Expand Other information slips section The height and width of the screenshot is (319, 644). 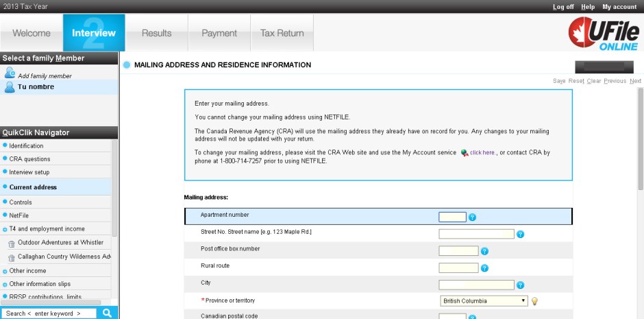coord(5,284)
